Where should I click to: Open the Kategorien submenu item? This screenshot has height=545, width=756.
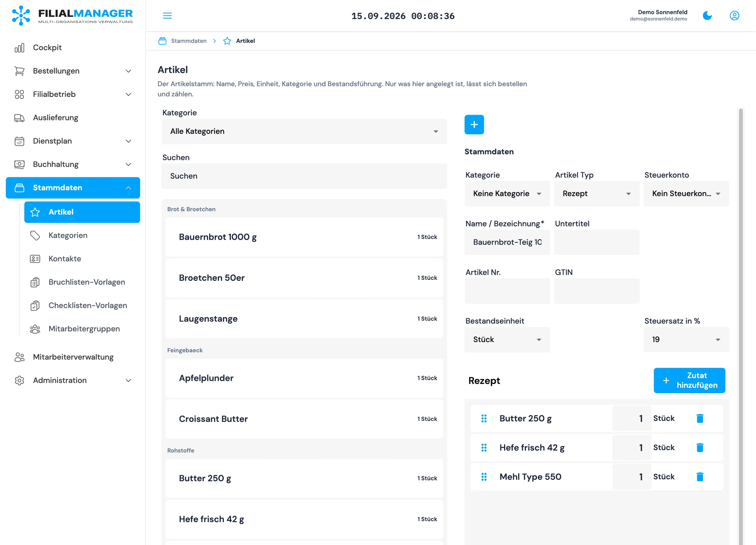coord(82,235)
